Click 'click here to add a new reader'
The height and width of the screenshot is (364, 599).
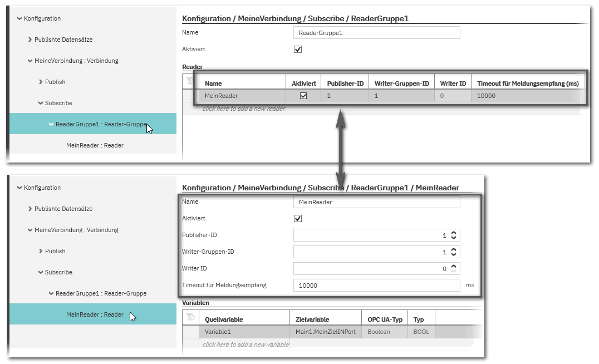pos(243,109)
